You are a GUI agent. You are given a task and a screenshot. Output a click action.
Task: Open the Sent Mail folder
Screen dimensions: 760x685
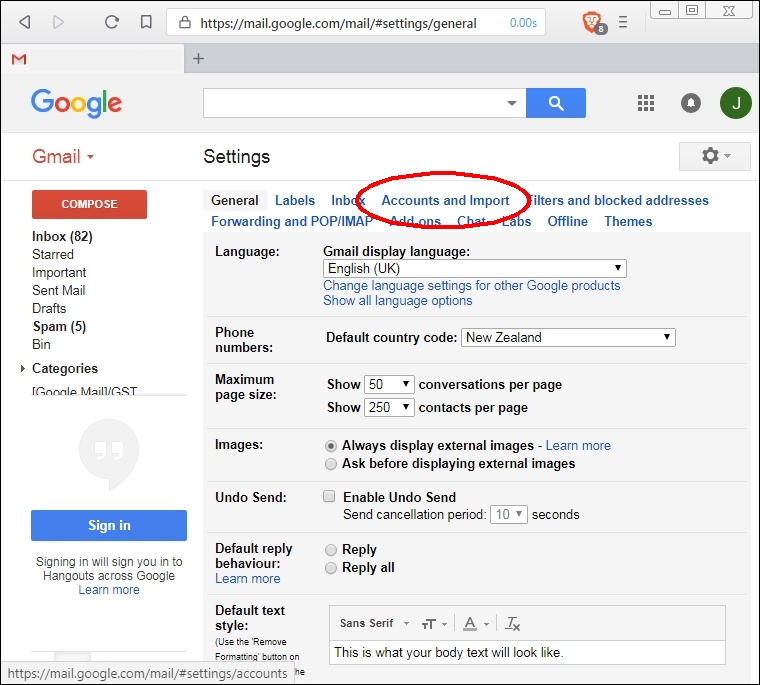pos(58,290)
